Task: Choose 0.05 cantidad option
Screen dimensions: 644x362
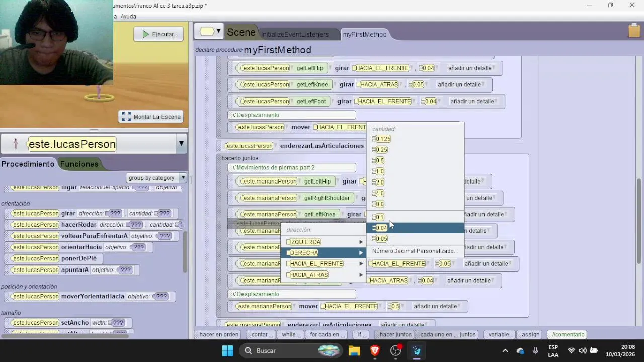Action: tap(380, 239)
